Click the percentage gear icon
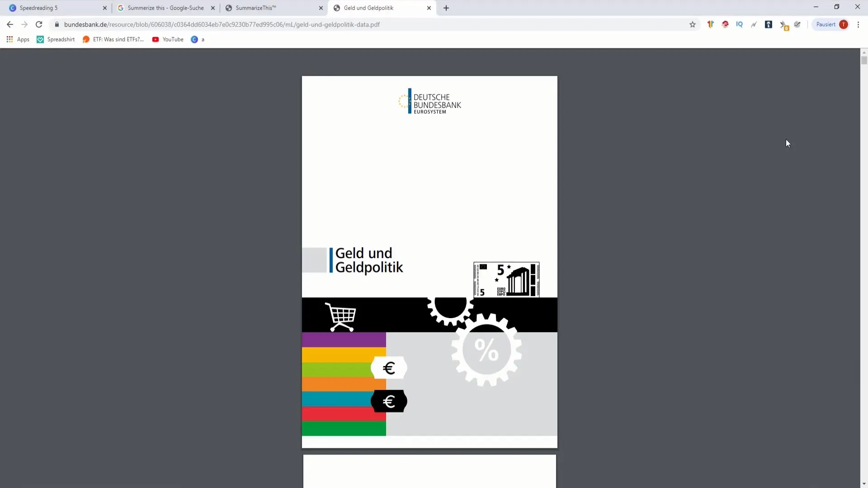This screenshot has height=488, width=868. pos(487,352)
